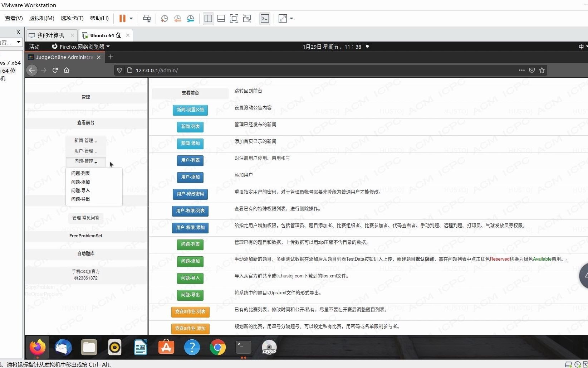Viewport: 588px width, 368px height.
Task: Open the Terminal from the dock
Action: click(244, 347)
